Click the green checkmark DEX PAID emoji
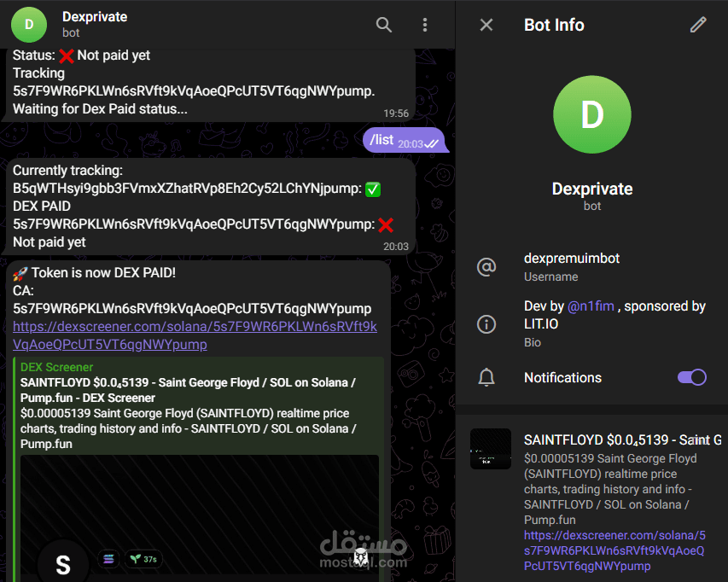The width and height of the screenshot is (728, 582). coord(373,189)
